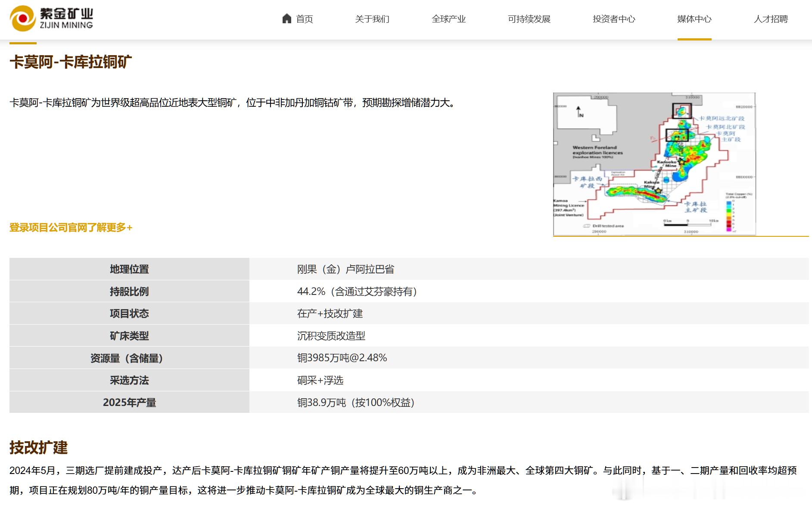Click the 技改扩建 section heading
812x508 pixels.
(x=39, y=448)
